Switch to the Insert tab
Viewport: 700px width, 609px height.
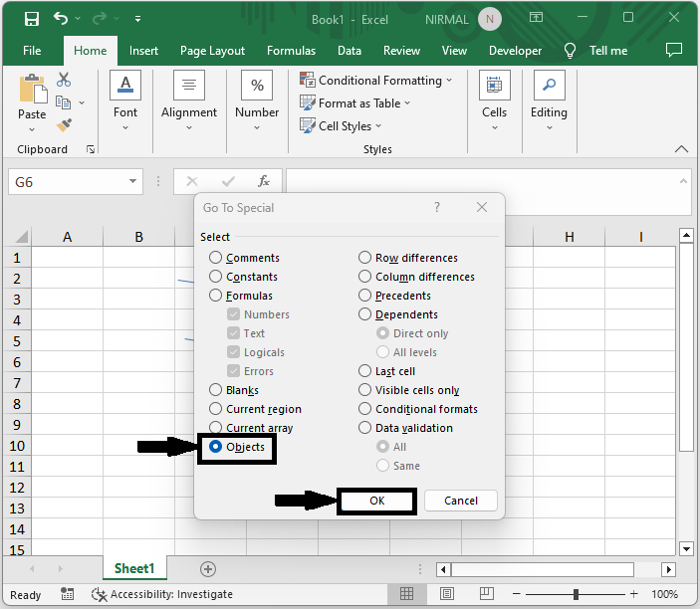[x=143, y=51]
